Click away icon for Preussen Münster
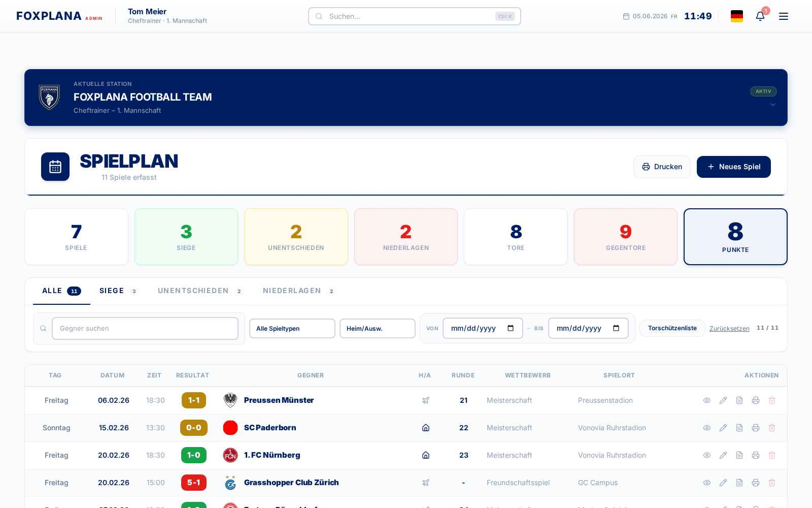The width and height of the screenshot is (812, 508). click(x=426, y=400)
